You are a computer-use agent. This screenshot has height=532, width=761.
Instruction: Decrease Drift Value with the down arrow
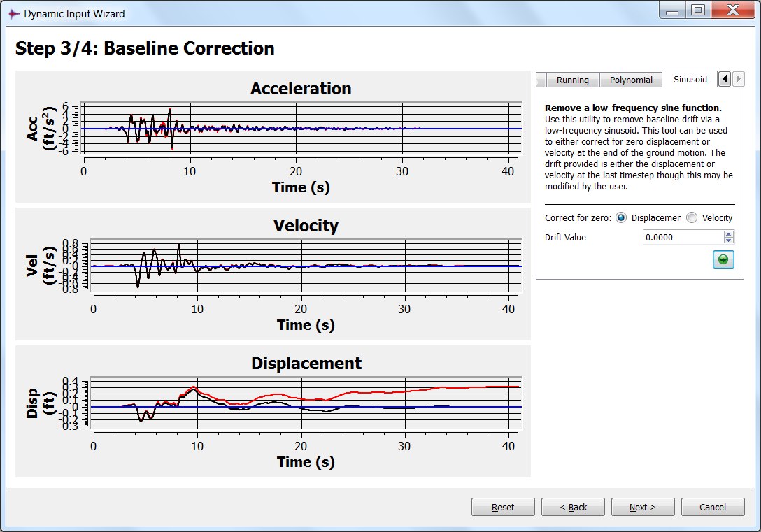point(728,240)
